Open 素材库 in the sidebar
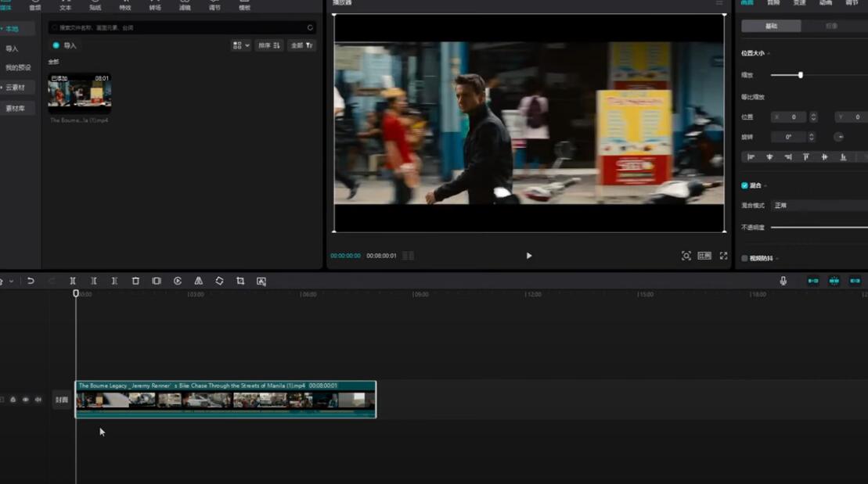 click(15, 109)
